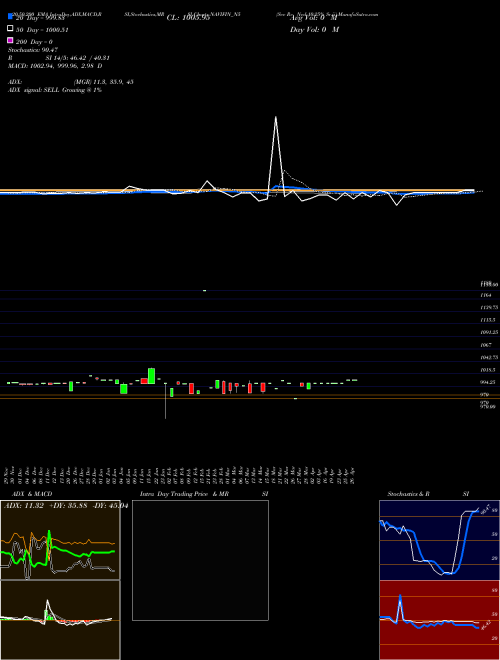Click the 1764 price axis label
The image size is (500, 660).
point(486,295)
